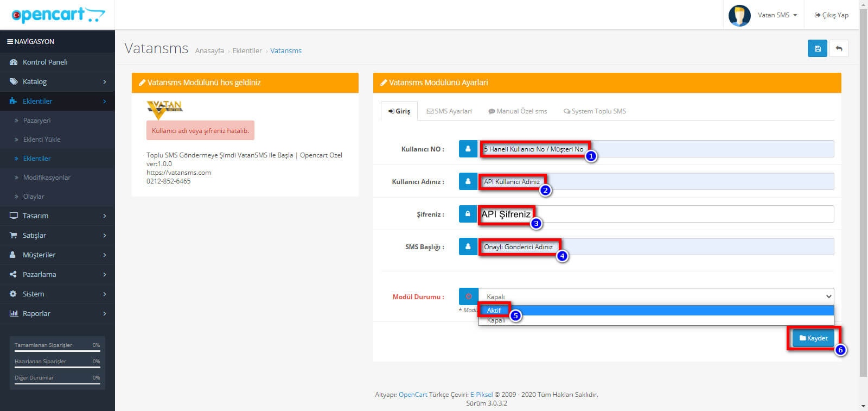
Task: Open Olaylar submenu item
Action: [x=58, y=197]
